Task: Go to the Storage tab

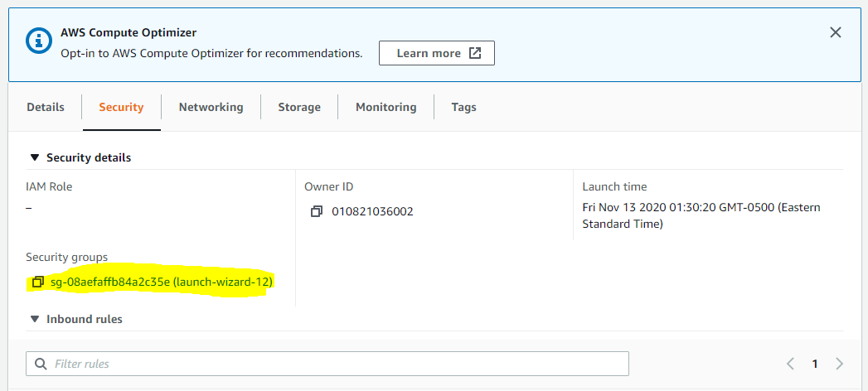Action: (x=299, y=107)
